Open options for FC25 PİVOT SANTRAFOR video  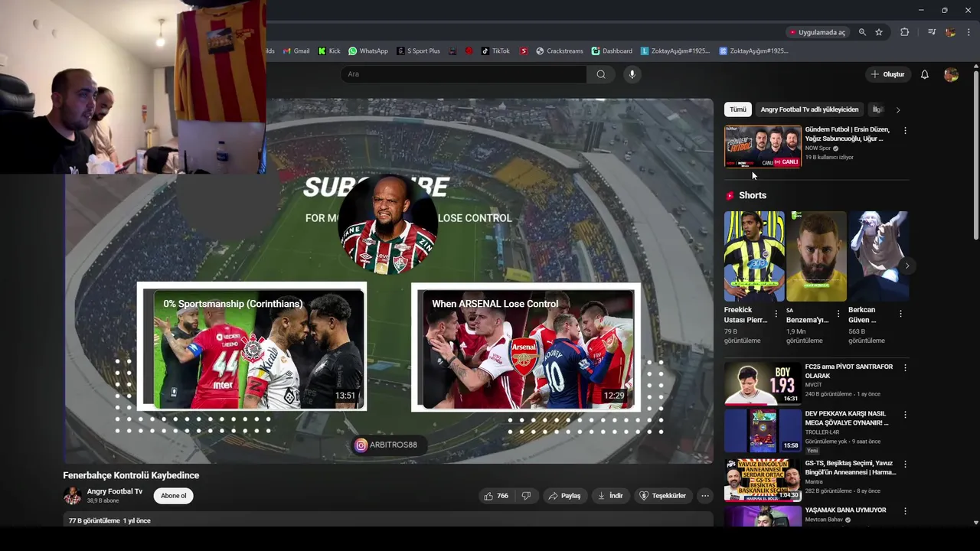tap(905, 368)
